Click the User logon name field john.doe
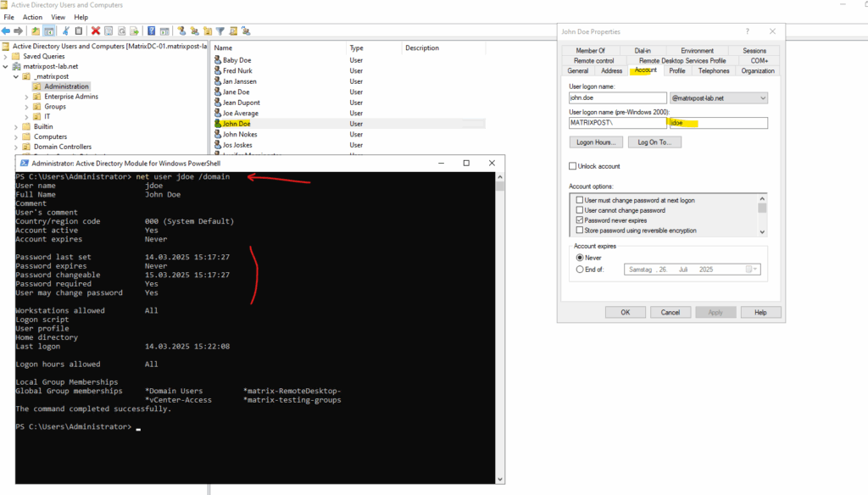Image resolution: width=868 pixels, height=495 pixels. coord(618,98)
